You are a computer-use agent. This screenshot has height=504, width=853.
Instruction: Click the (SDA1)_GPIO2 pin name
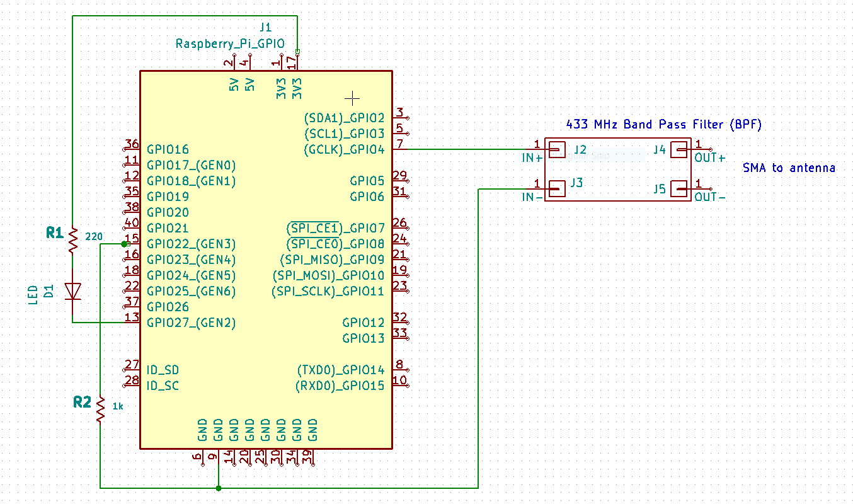[344, 118]
